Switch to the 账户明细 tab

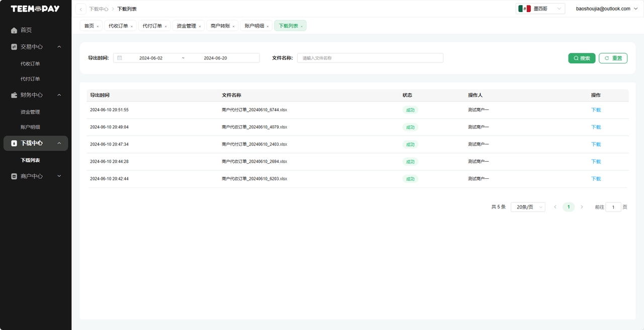(x=254, y=26)
